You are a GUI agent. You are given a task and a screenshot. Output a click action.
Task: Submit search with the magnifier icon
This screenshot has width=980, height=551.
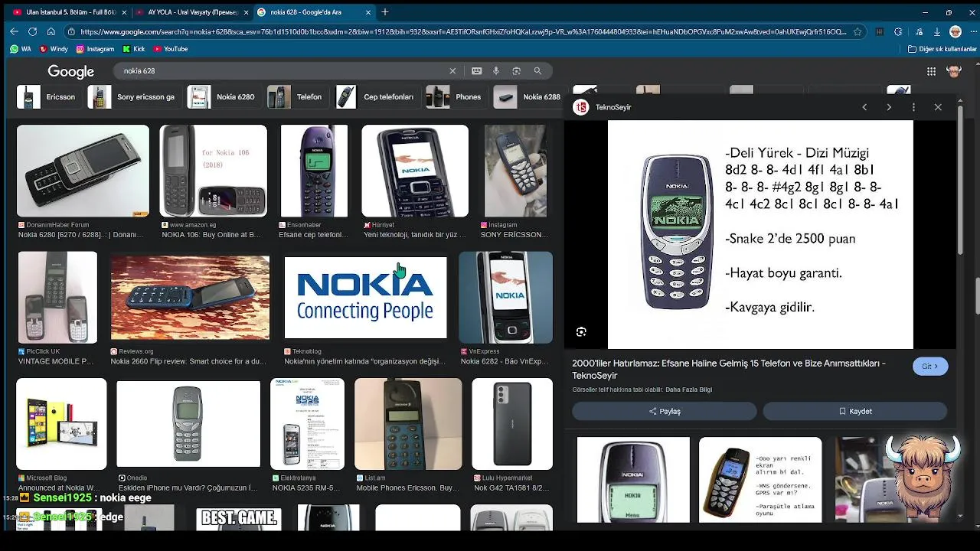coord(537,70)
